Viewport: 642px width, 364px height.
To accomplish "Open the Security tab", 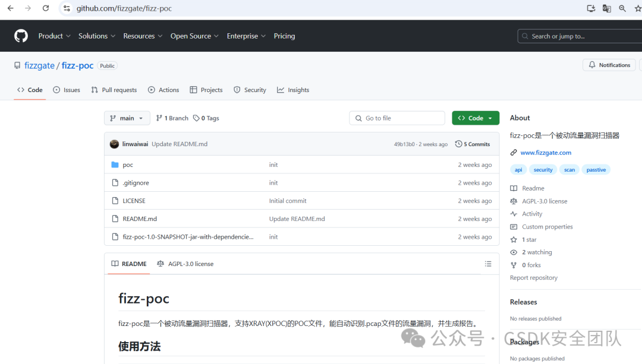I will pyautogui.click(x=250, y=90).
